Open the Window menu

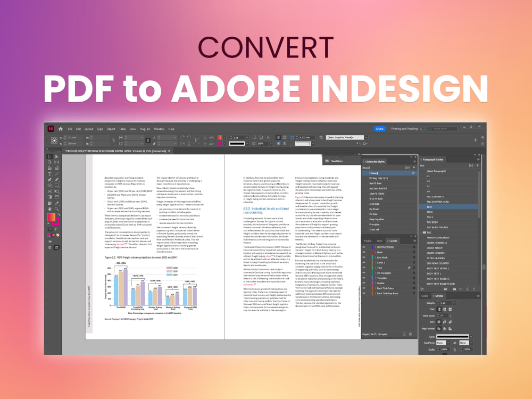159,129
